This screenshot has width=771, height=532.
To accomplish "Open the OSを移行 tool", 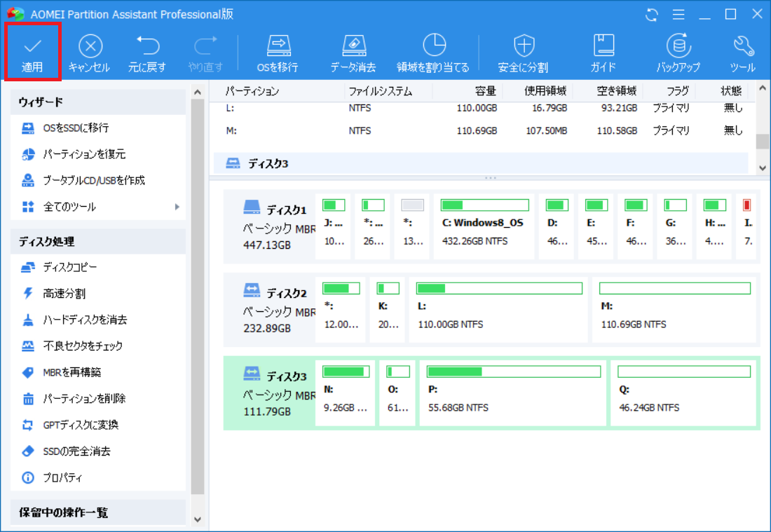I will click(278, 53).
